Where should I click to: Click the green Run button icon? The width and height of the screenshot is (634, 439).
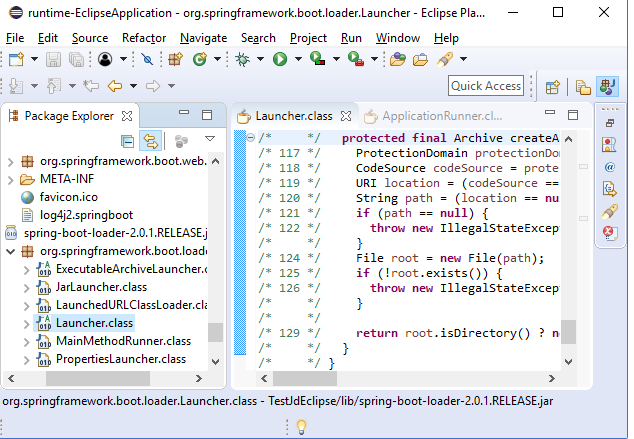tap(280, 59)
